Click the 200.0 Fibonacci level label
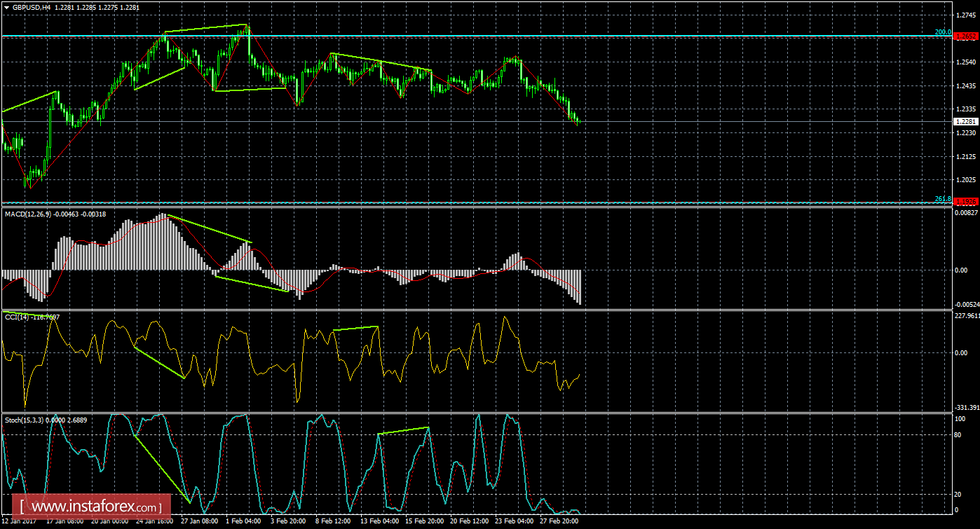980x529 pixels. click(942, 32)
